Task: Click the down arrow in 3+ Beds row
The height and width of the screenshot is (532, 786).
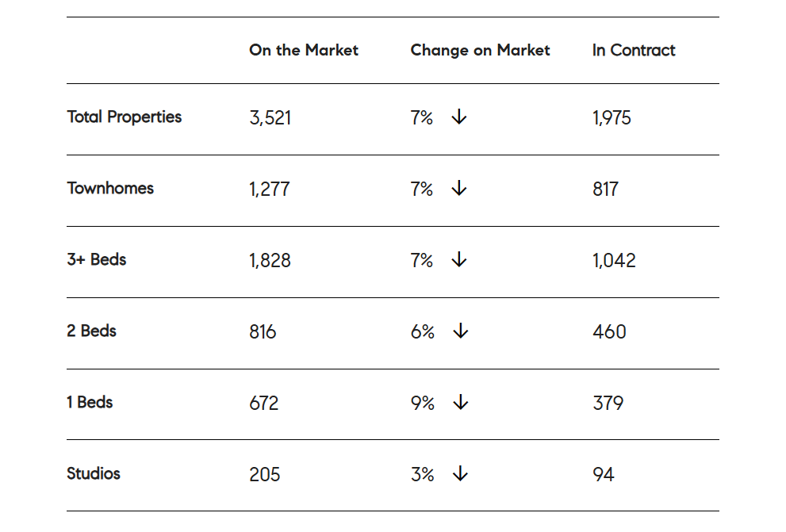Action: pyautogui.click(x=459, y=260)
